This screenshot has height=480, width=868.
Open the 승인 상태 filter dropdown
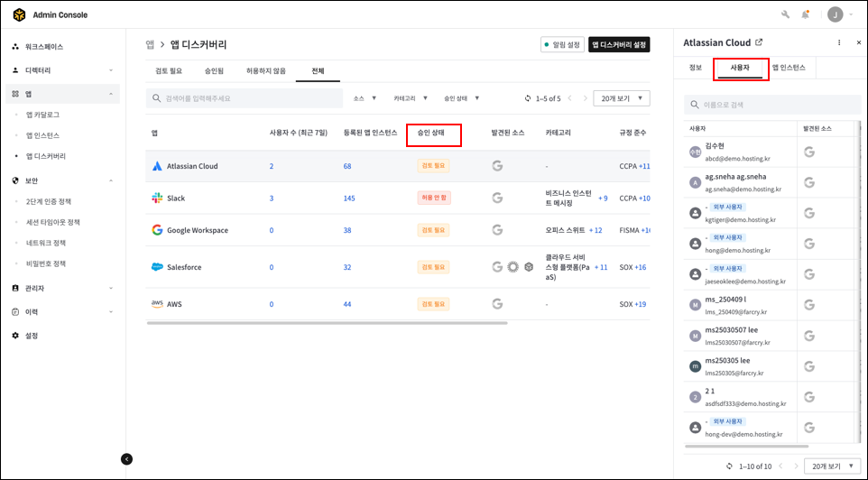click(x=461, y=98)
